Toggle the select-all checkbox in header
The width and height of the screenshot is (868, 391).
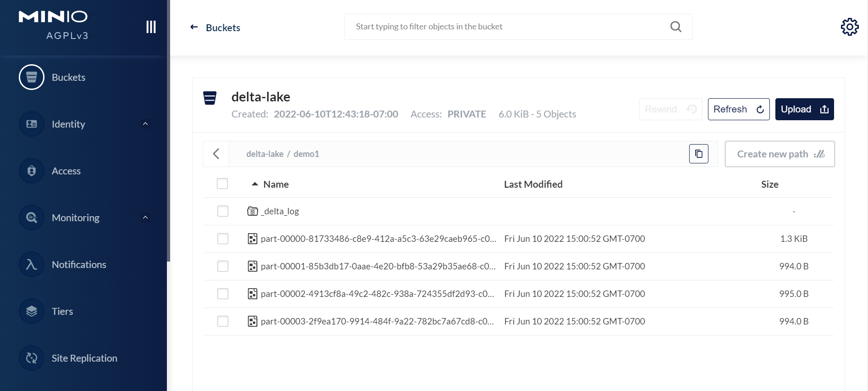click(x=222, y=184)
